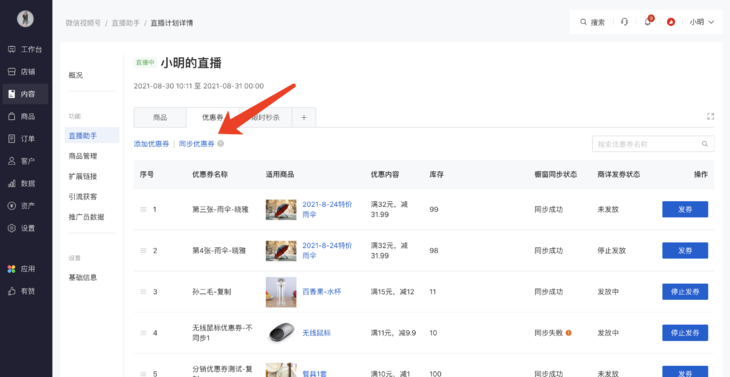Open the 工作台 workbench icon in sidebar
This screenshot has height=377, width=730.
12,49
